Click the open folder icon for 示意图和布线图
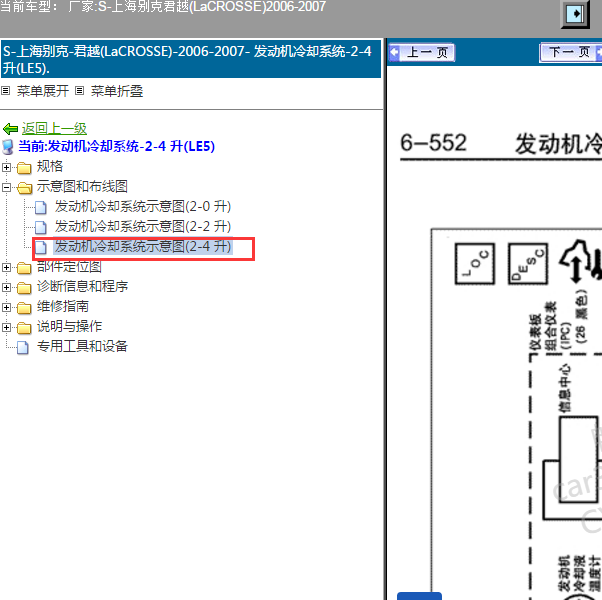Screen dimensions: 602x600 pyautogui.click(x=24, y=188)
